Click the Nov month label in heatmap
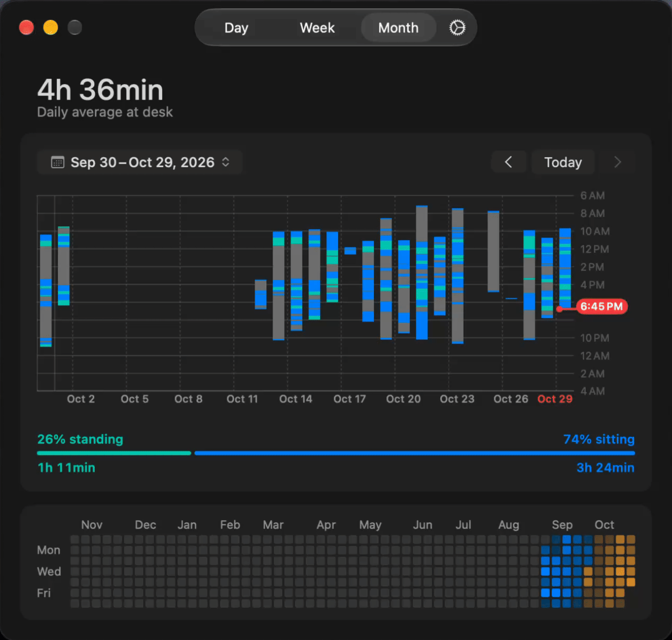Image resolution: width=672 pixels, height=640 pixels. [x=92, y=525]
